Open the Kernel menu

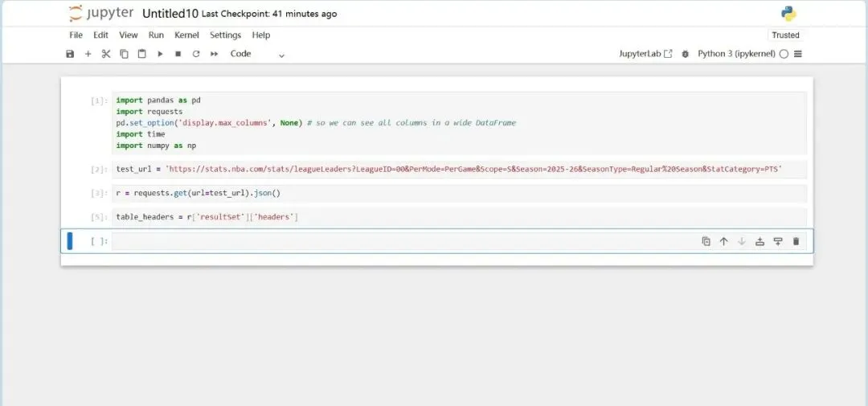[186, 35]
